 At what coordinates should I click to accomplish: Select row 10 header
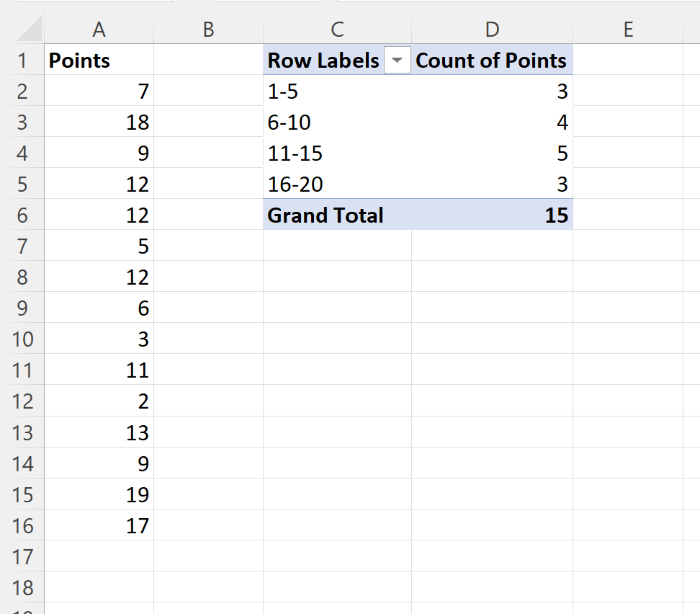coord(22,339)
